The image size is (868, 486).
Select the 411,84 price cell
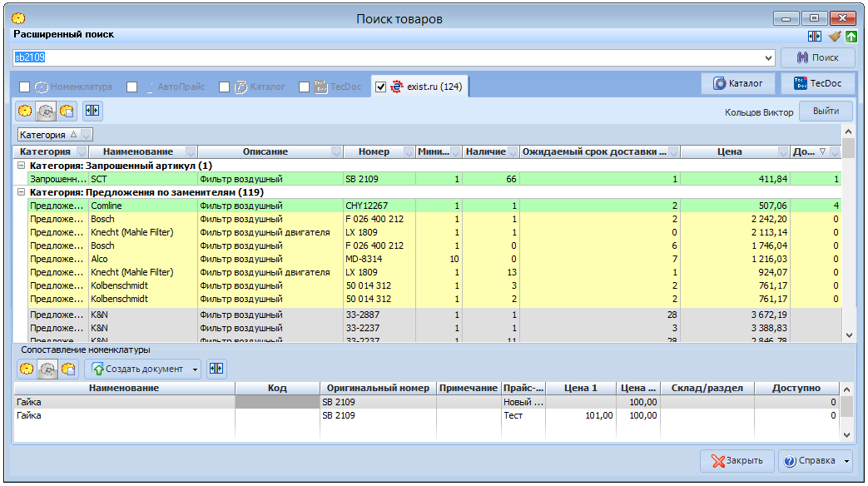735,179
